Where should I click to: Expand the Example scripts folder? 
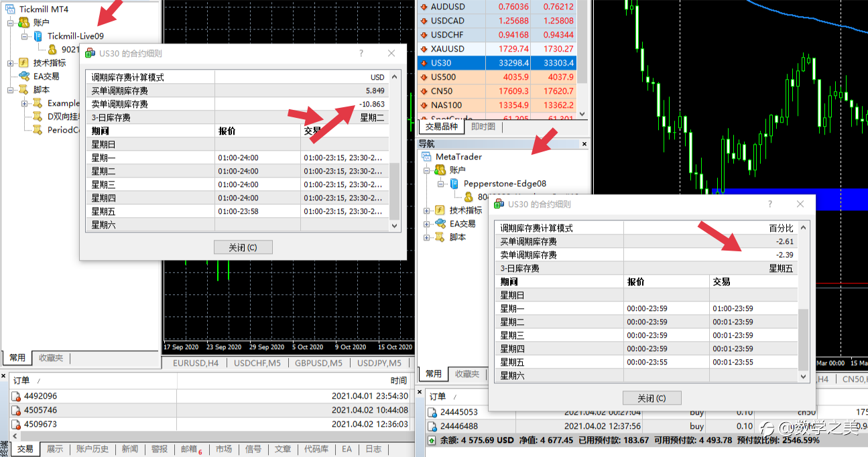tap(25, 103)
